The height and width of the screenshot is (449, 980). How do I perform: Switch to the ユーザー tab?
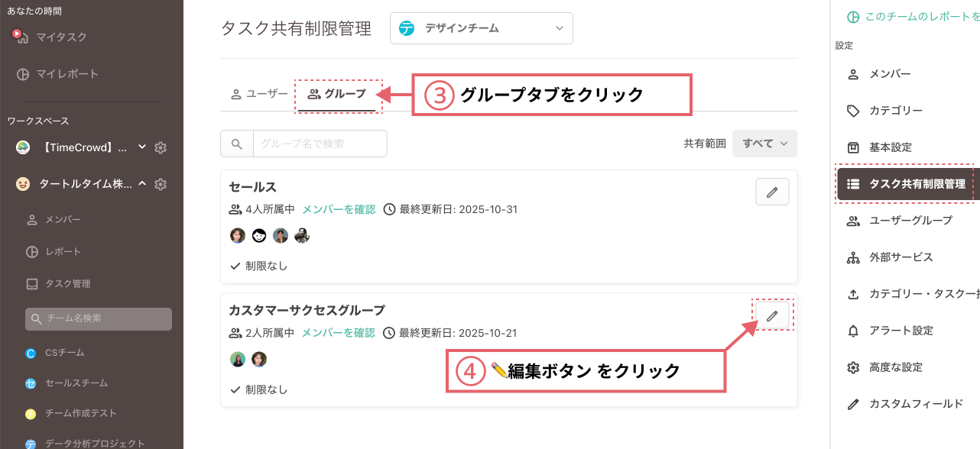(x=258, y=95)
